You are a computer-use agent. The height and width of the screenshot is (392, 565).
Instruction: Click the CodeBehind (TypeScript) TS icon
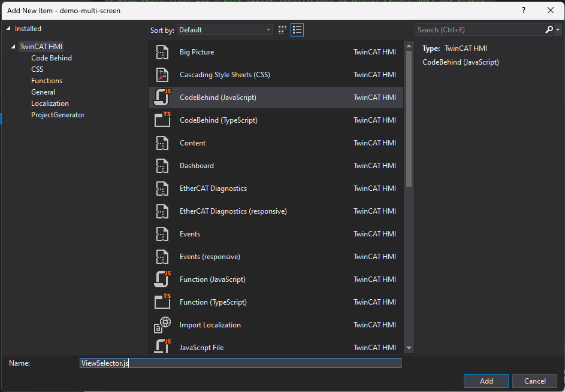tap(162, 120)
